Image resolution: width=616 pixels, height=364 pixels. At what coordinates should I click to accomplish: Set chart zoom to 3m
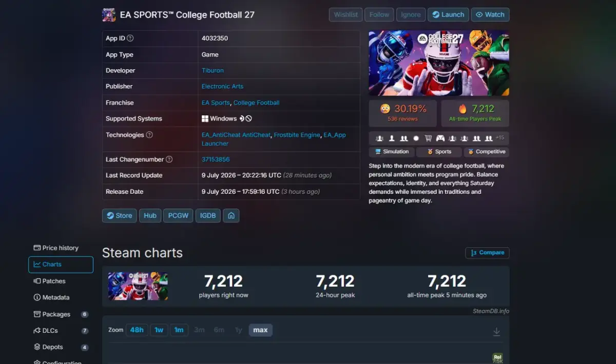pyautogui.click(x=199, y=330)
